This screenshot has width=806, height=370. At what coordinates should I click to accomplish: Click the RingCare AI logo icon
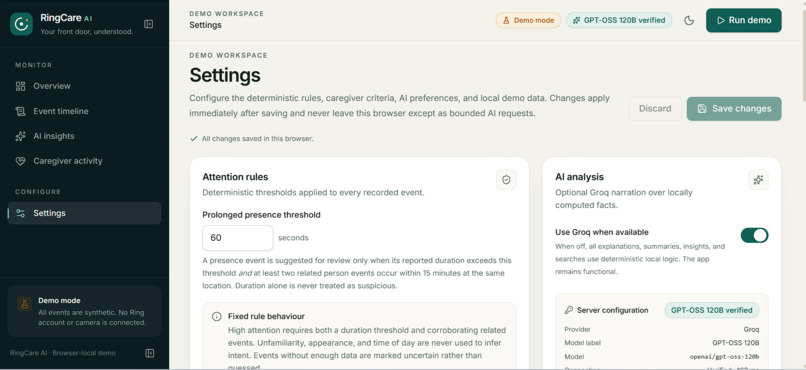click(x=22, y=24)
